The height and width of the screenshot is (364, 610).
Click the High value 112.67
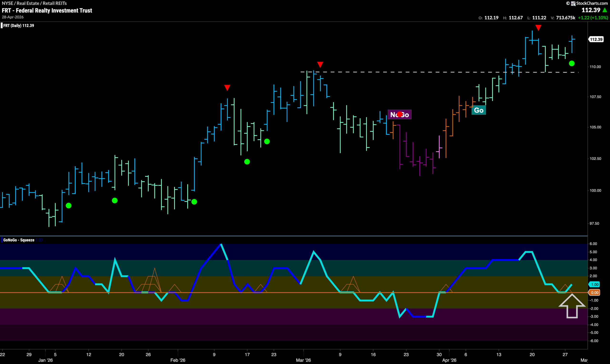[516, 18]
